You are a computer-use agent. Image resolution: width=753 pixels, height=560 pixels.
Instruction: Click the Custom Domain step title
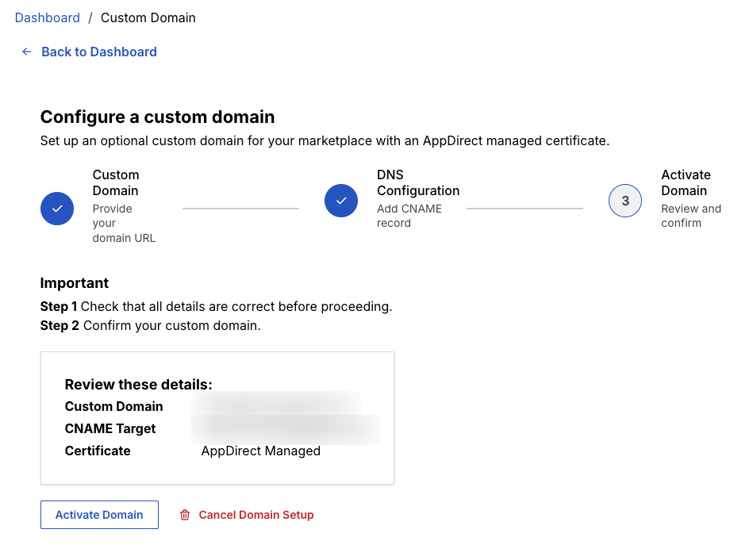click(116, 182)
